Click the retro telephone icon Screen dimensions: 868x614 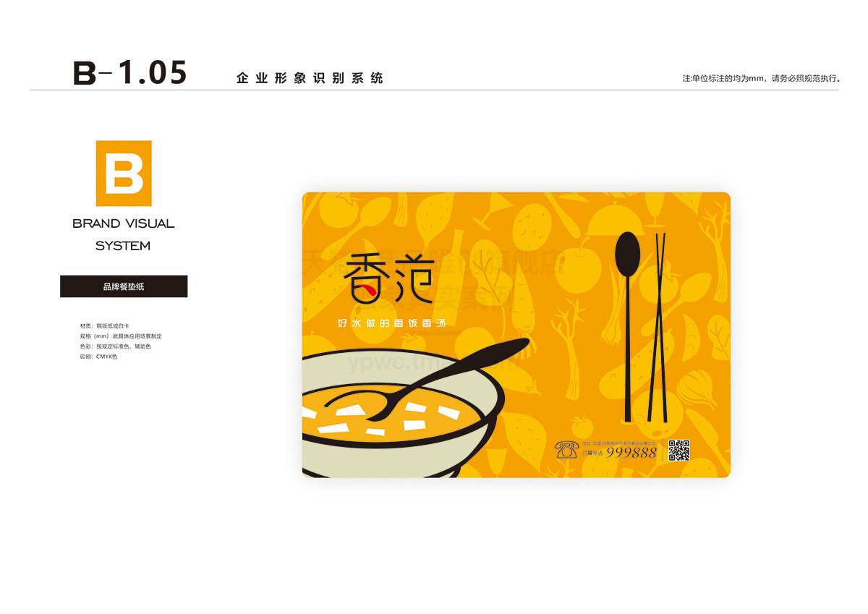(x=566, y=450)
